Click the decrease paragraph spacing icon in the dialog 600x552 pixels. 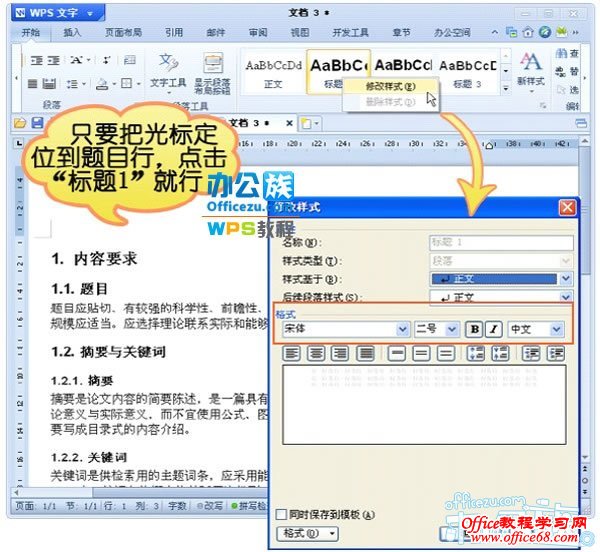click(x=501, y=353)
